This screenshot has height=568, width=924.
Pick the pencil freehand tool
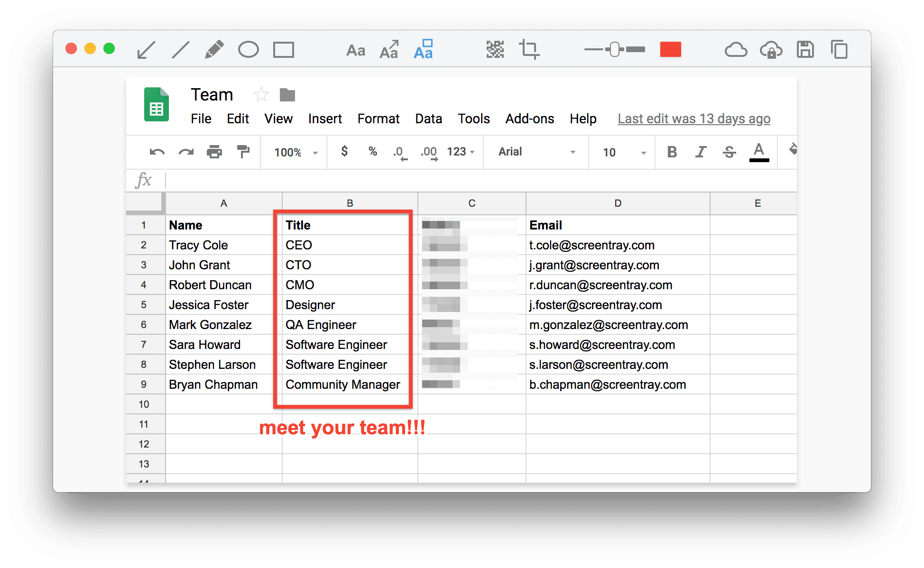[214, 50]
